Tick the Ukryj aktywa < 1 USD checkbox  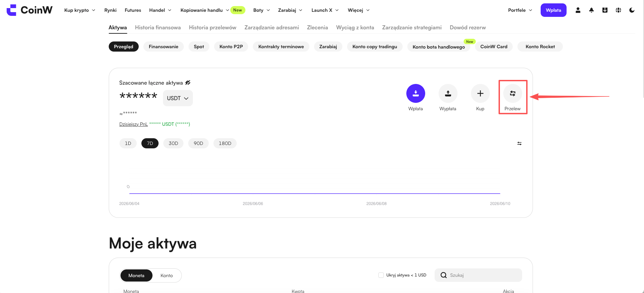381,275
